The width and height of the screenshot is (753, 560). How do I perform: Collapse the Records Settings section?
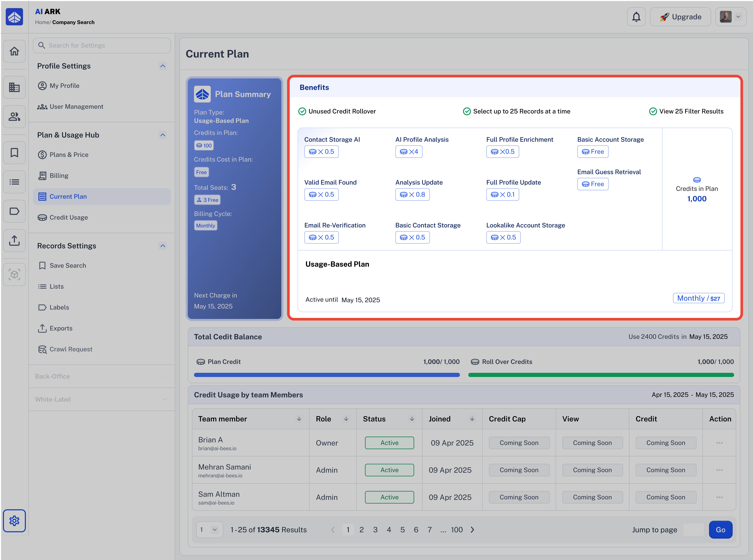(x=163, y=246)
